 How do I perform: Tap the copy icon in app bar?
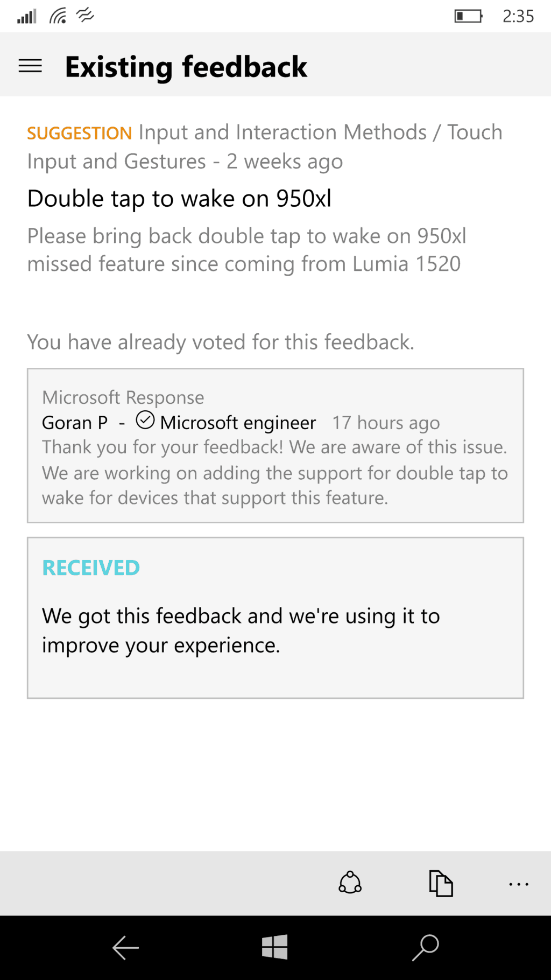441,883
